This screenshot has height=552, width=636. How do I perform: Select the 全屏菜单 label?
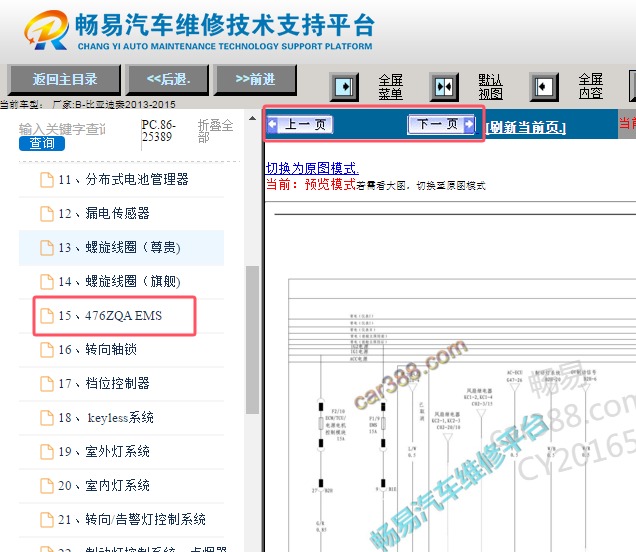click(x=390, y=86)
